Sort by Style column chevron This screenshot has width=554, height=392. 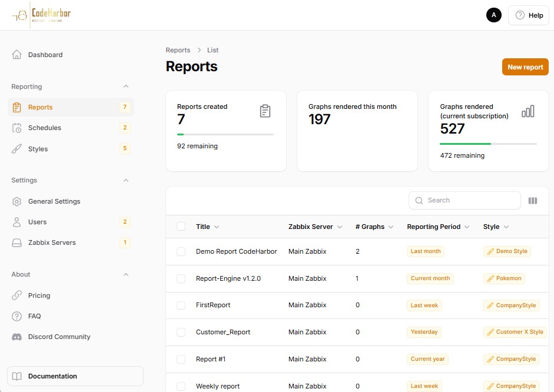coord(506,227)
